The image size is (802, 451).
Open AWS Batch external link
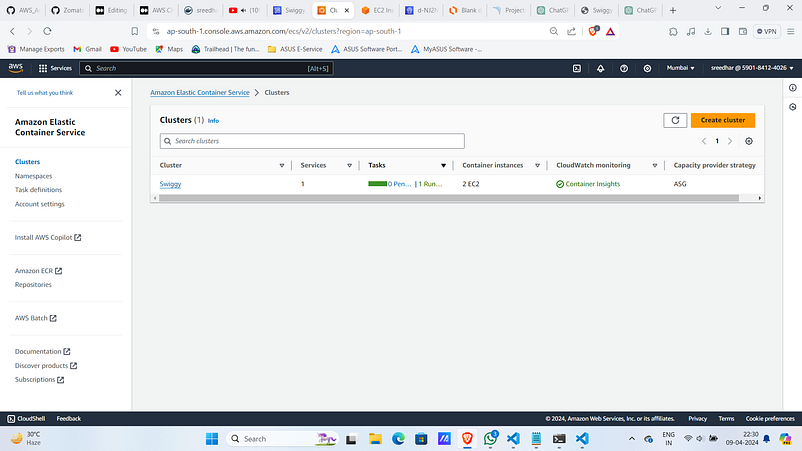(x=36, y=318)
